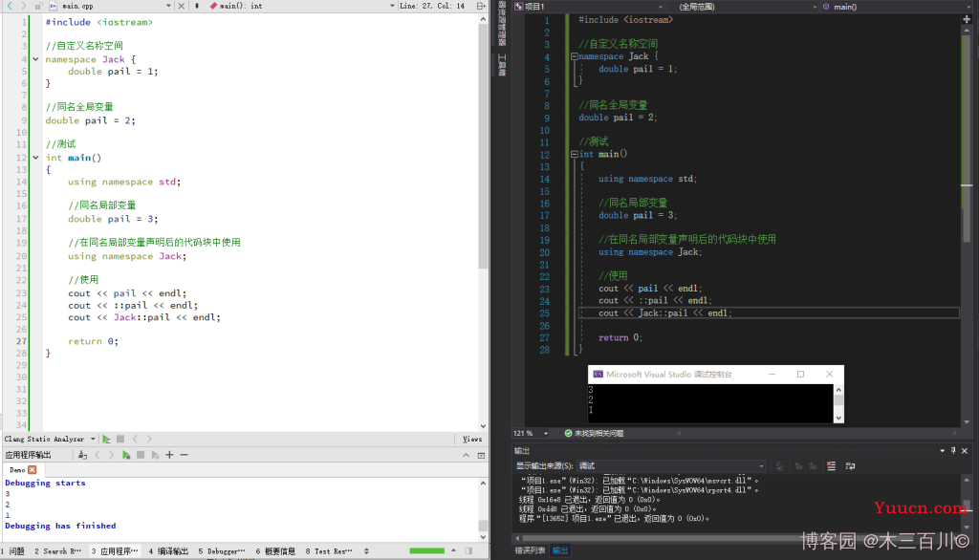Click the attach debugger icon in output toolbar
Viewport: 979px width, 560px height.
click(x=155, y=455)
